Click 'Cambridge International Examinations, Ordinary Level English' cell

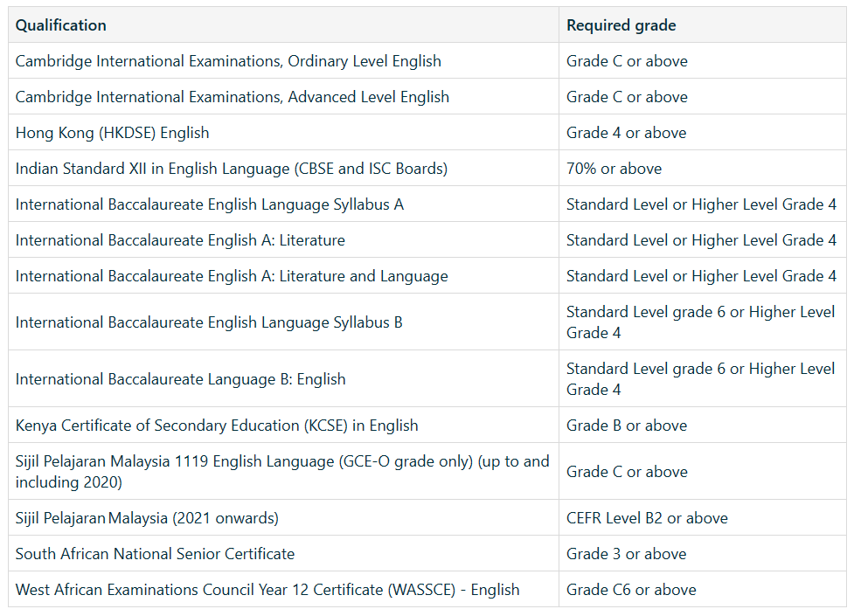283,60
